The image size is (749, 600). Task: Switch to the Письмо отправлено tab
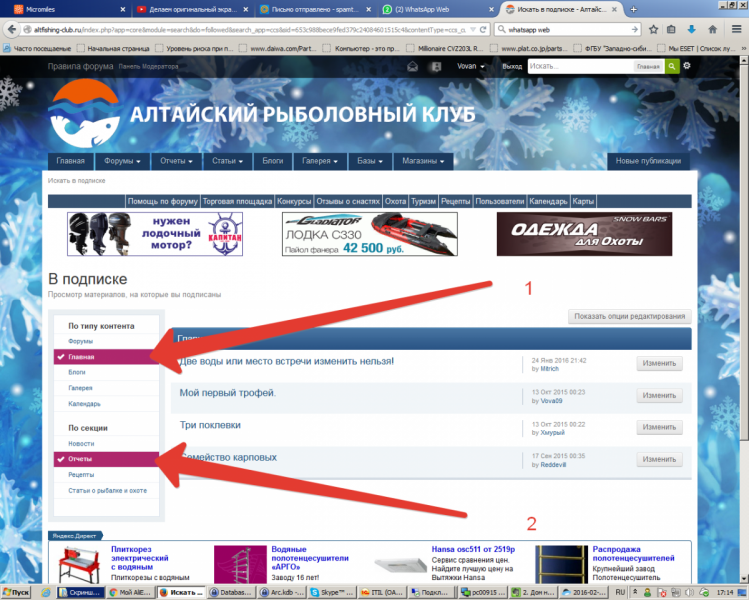point(315,9)
